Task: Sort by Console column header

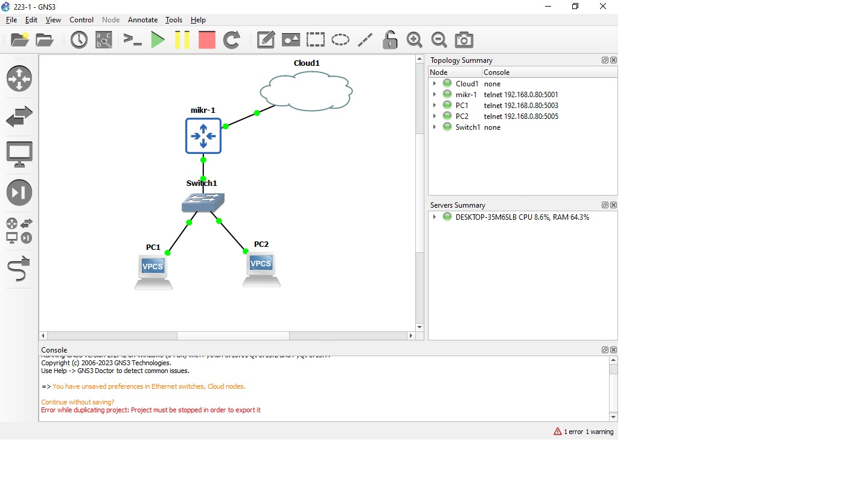Action: tap(550, 72)
